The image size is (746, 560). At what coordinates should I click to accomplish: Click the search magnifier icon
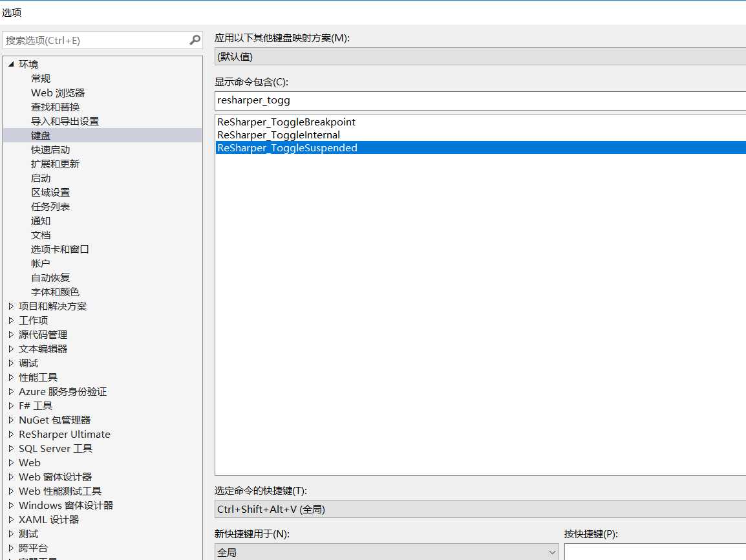tap(195, 41)
